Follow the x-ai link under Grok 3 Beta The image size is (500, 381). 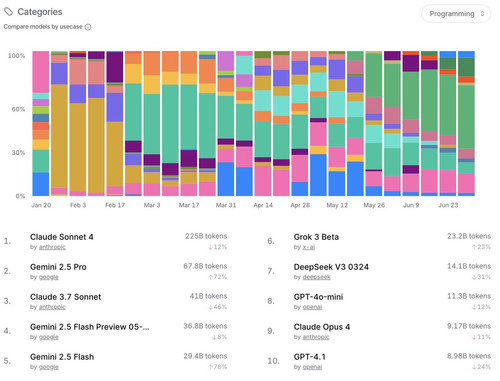[309, 247]
